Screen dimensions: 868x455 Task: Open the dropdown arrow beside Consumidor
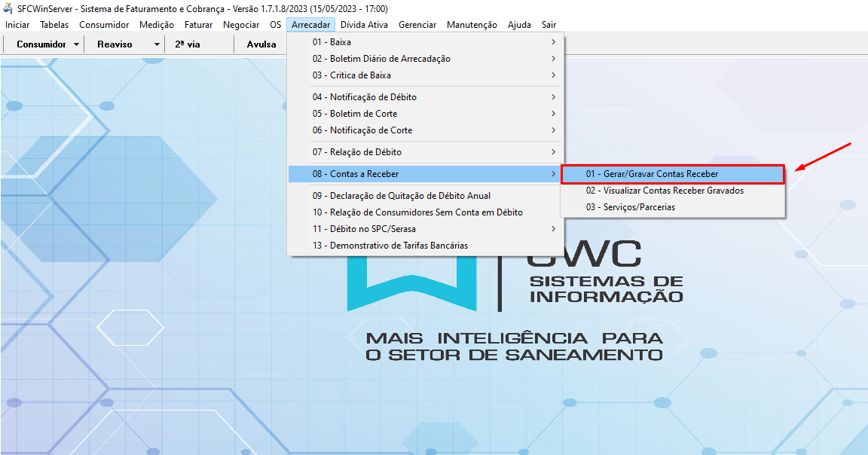pos(77,44)
